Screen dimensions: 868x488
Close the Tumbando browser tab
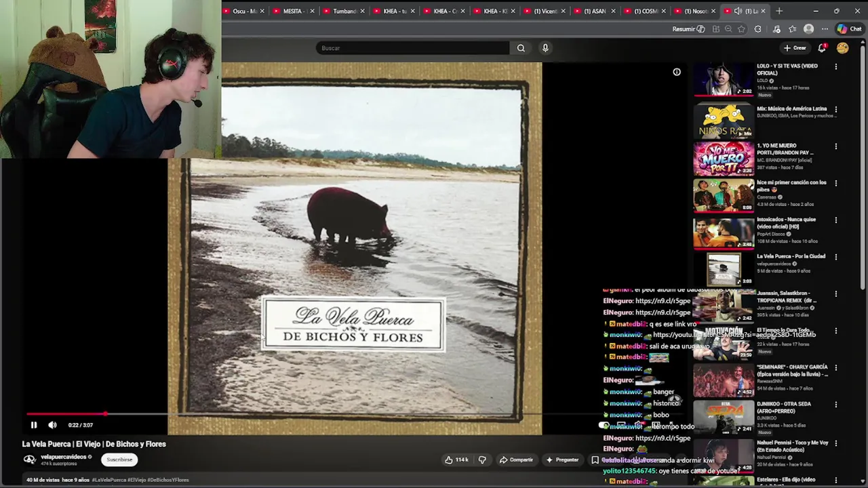click(x=363, y=11)
